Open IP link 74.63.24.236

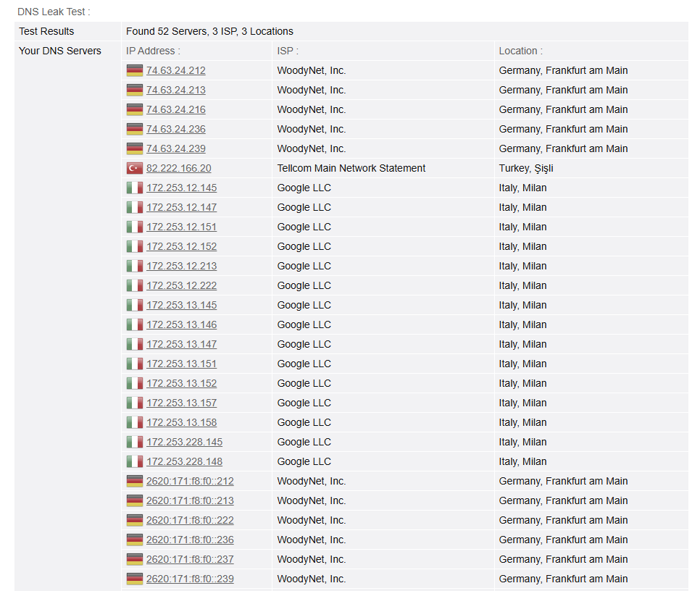coord(176,130)
